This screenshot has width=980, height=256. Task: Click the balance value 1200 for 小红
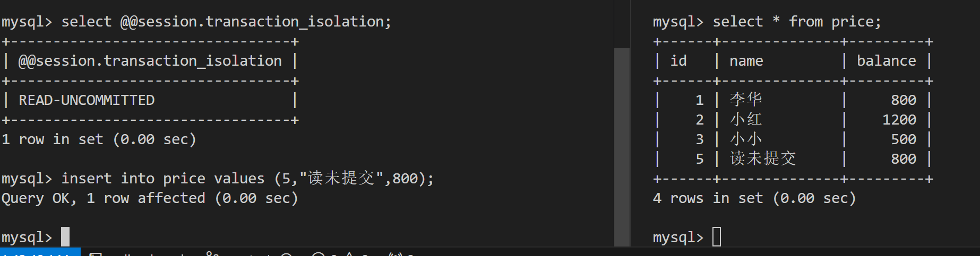coord(899,120)
